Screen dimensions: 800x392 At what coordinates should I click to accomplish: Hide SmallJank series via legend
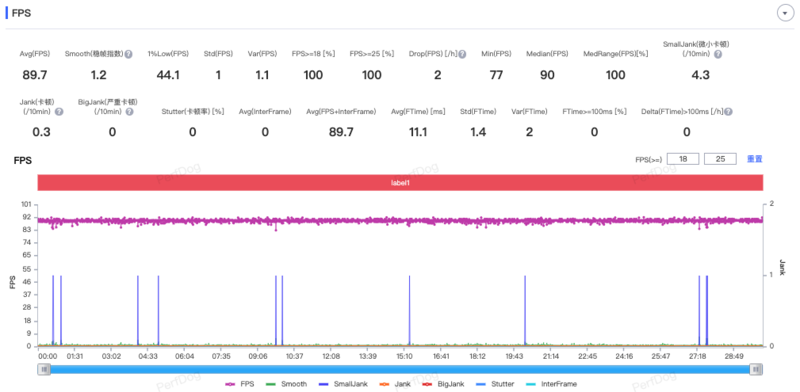[x=343, y=384]
